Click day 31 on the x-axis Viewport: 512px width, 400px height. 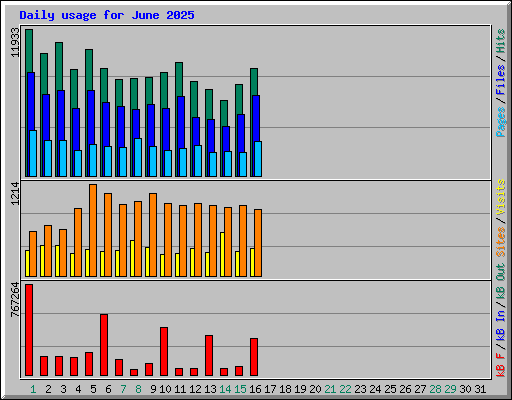(x=480, y=389)
